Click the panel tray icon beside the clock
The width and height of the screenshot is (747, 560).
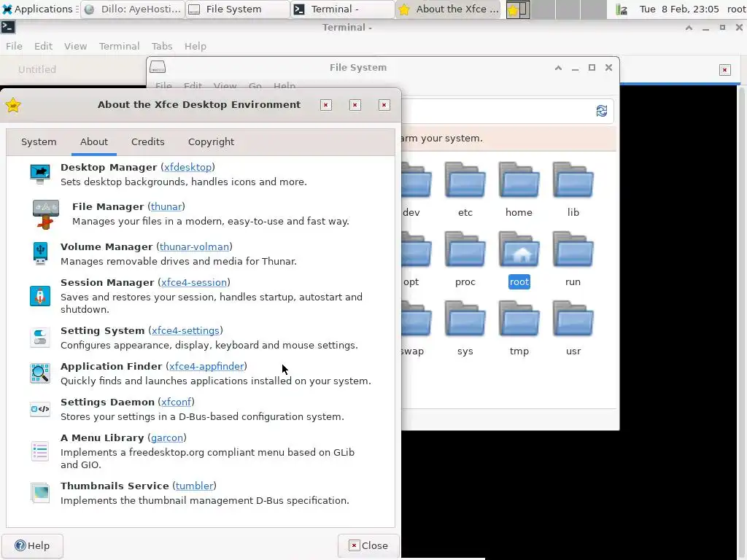point(622,9)
